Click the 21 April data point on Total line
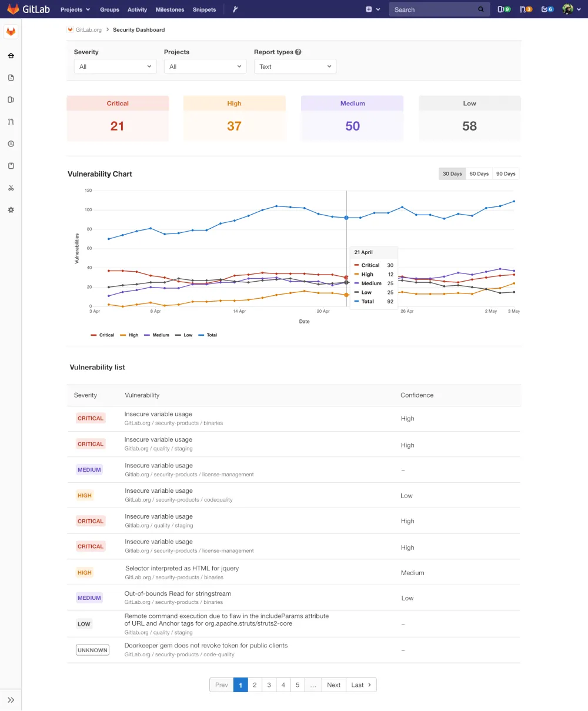The image size is (588, 711). point(346,217)
